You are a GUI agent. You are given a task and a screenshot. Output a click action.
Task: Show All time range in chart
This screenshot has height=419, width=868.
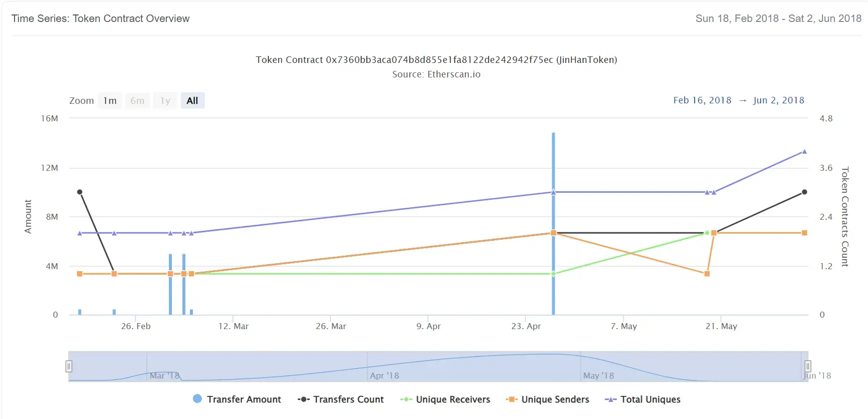[x=192, y=101]
